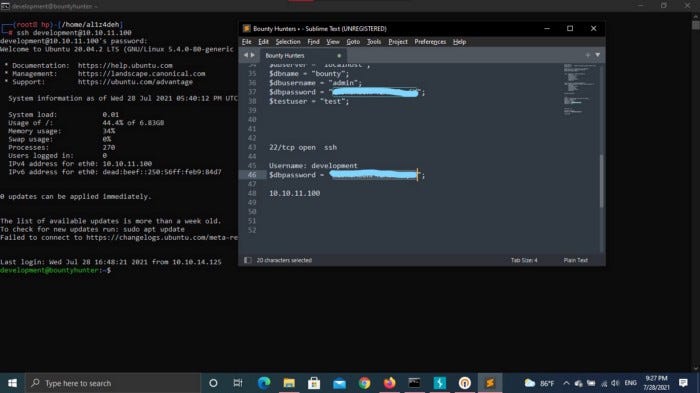Open the Project menu

(x=398, y=42)
